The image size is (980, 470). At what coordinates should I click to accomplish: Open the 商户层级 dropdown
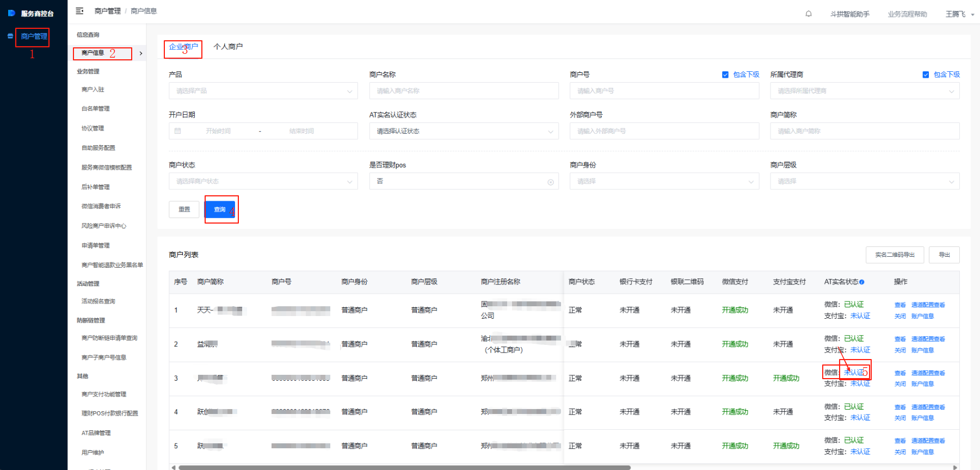[865, 181]
